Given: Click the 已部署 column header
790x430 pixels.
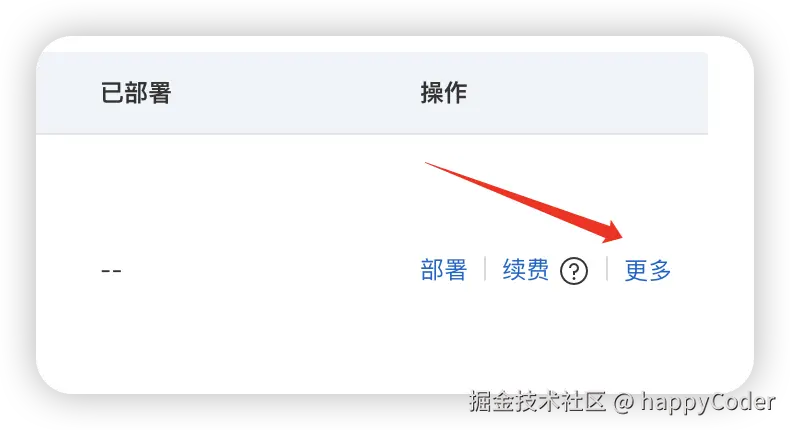Looking at the screenshot, I should click(136, 93).
